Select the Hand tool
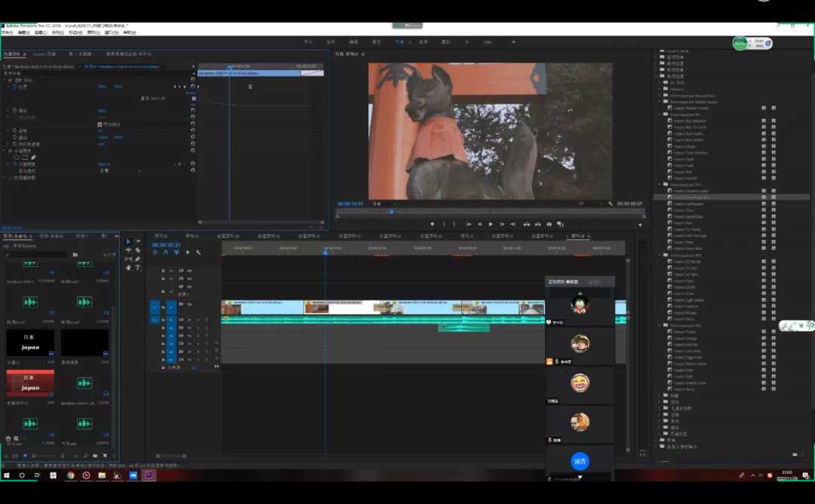 pos(128,268)
